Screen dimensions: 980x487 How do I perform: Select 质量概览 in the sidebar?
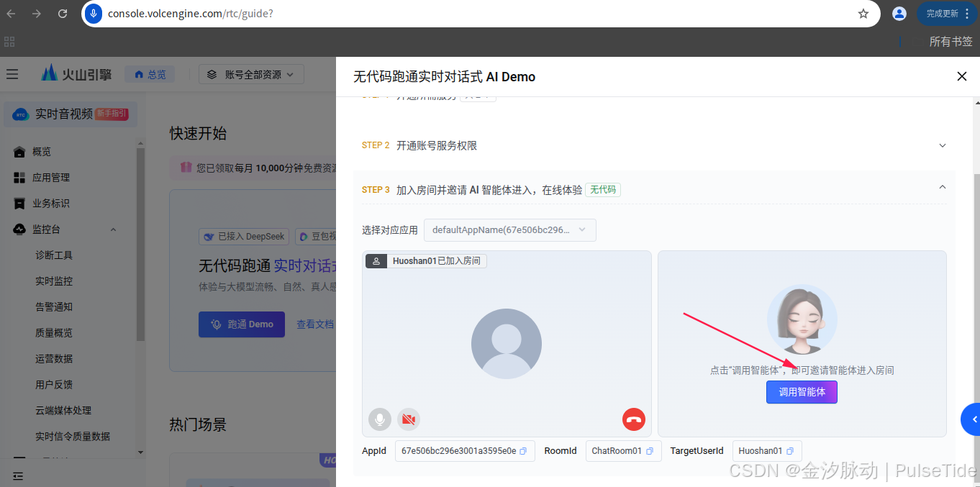(x=54, y=333)
